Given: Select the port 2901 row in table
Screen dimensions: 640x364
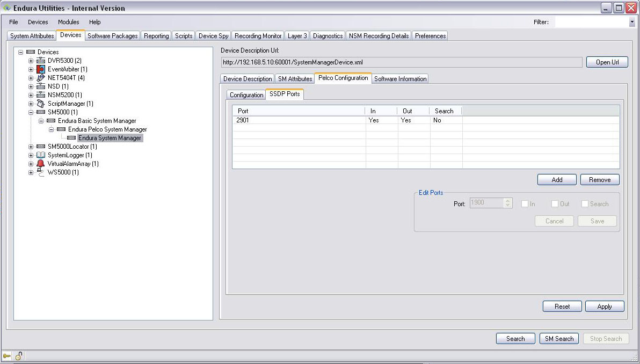Looking at the screenshot, I should pos(298,120).
